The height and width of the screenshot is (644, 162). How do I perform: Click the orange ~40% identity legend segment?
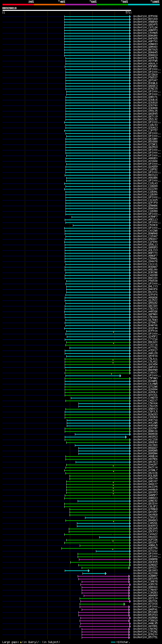50,5
